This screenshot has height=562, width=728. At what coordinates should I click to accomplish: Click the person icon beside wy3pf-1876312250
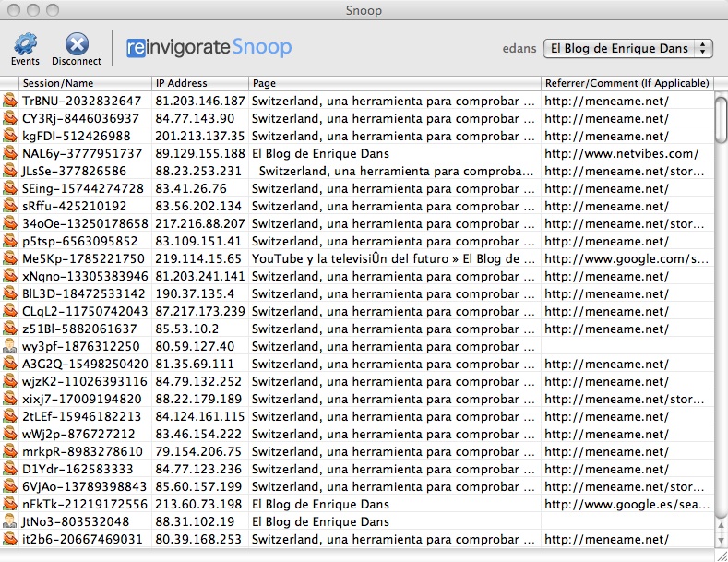10,346
